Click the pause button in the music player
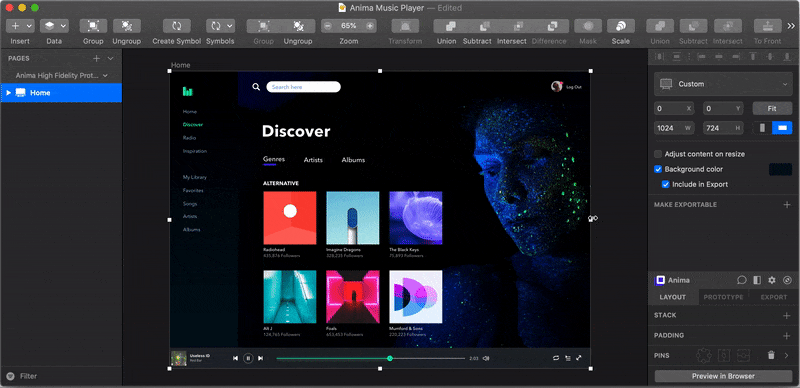Image resolution: width=800 pixels, height=388 pixels. pos(248,358)
